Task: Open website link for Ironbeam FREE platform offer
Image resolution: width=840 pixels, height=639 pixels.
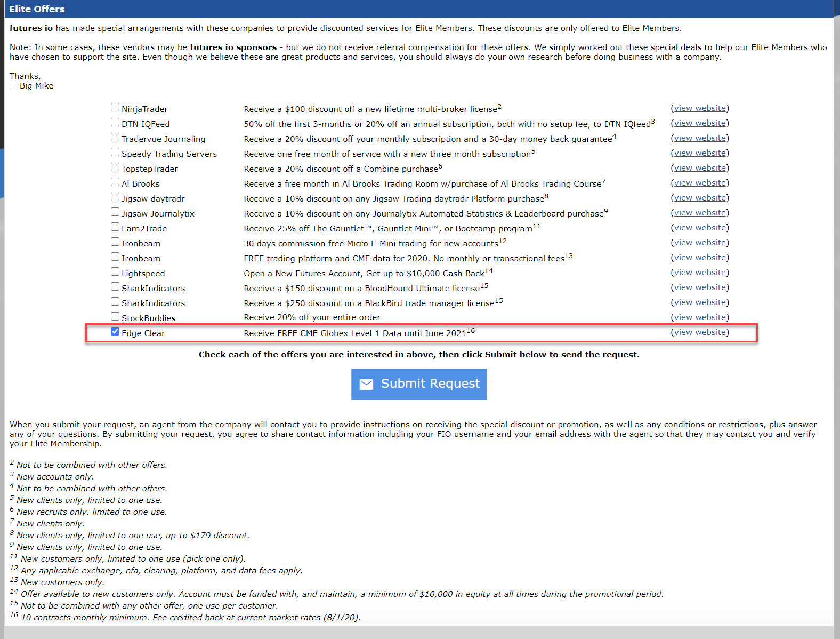Action: pos(700,258)
